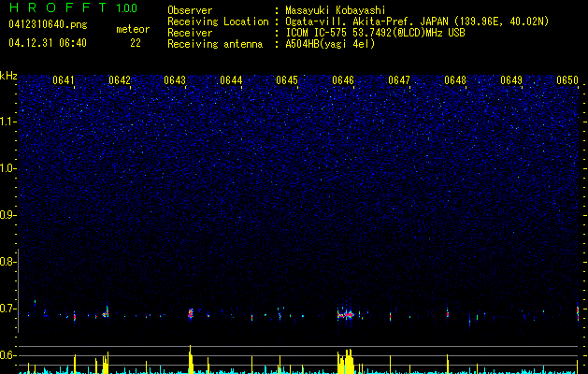Click the meteor echo cluster before 0642
Screen dimensions: 588x374
pyautogui.click(x=106, y=312)
